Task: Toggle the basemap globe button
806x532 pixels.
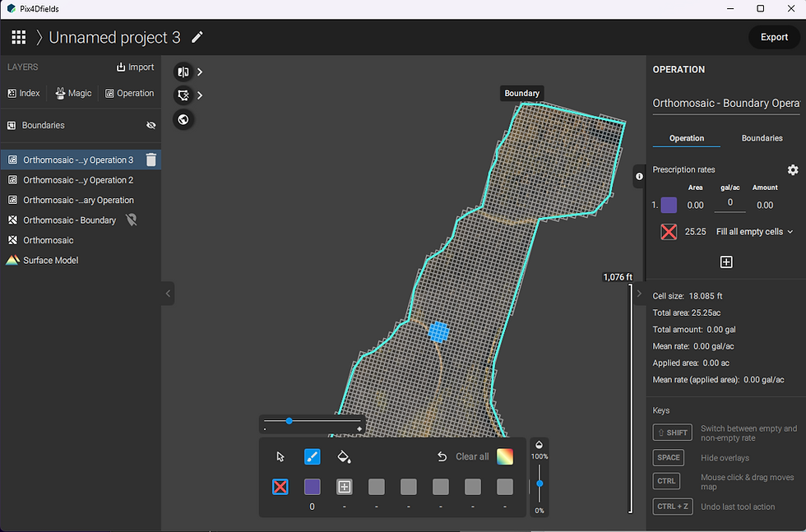Action: [x=183, y=119]
